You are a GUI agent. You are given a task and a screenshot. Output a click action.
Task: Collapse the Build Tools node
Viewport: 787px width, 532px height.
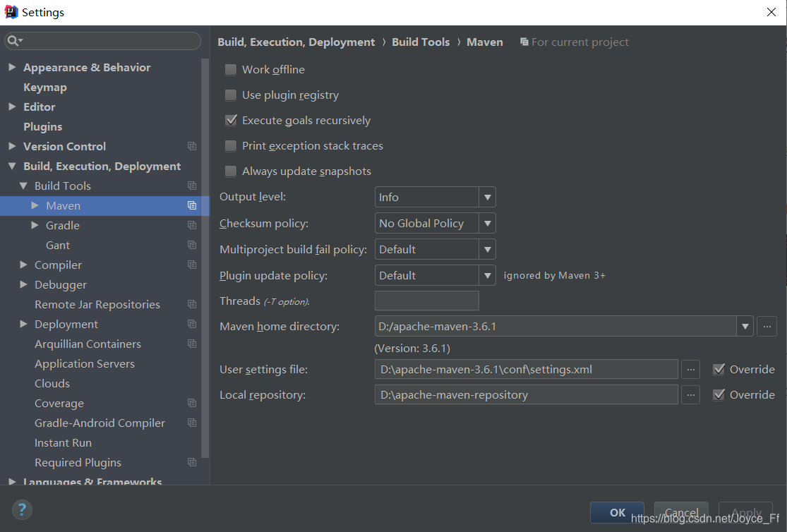23,186
